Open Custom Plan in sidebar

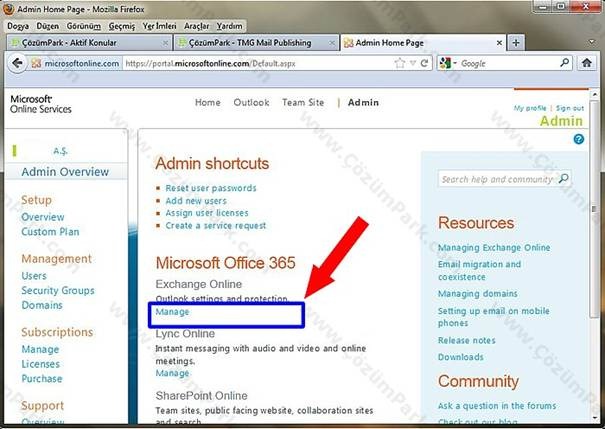[50, 232]
